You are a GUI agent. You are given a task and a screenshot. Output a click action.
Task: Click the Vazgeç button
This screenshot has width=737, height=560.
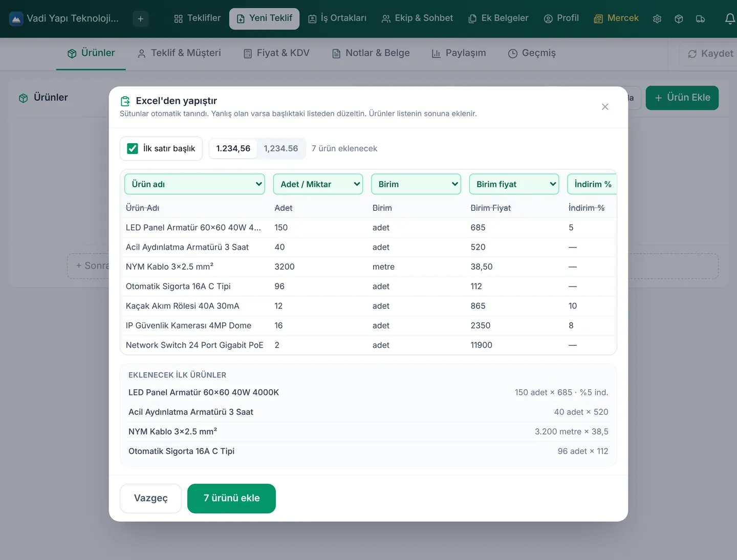(x=151, y=498)
